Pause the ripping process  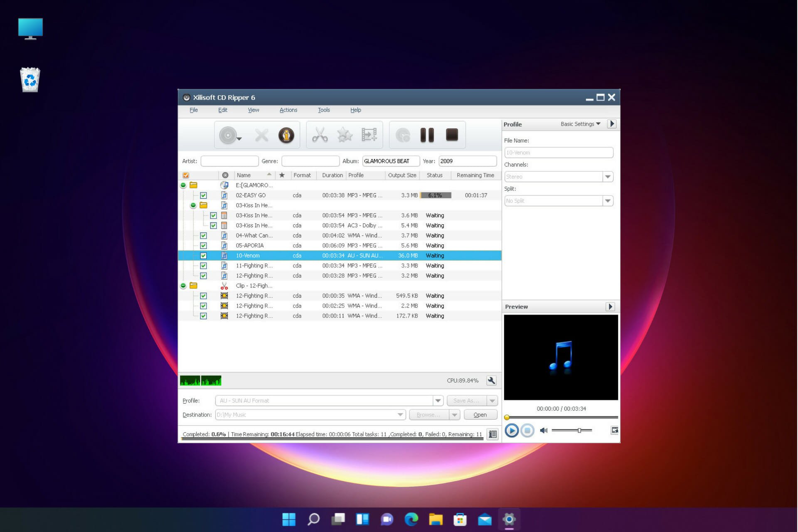(x=427, y=135)
